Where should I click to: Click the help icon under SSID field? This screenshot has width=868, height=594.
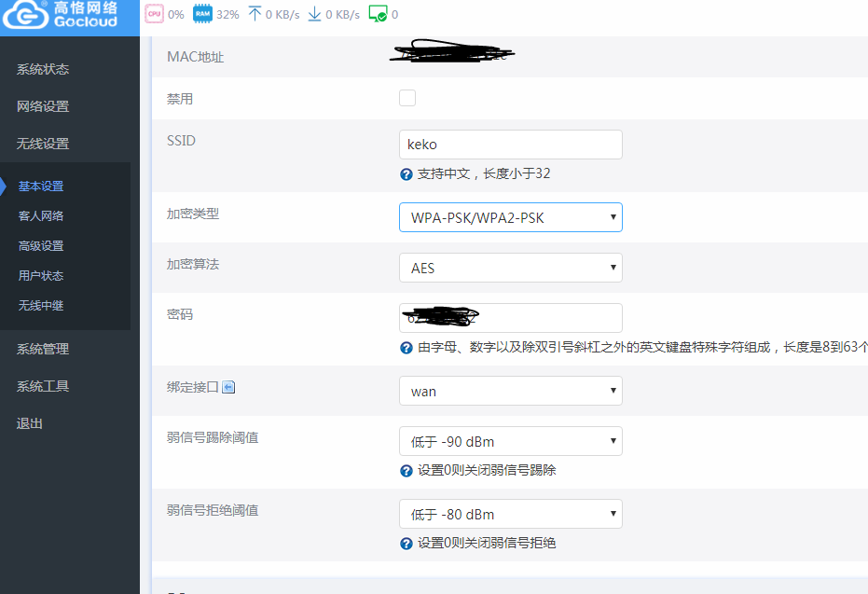pyautogui.click(x=406, y=174)
